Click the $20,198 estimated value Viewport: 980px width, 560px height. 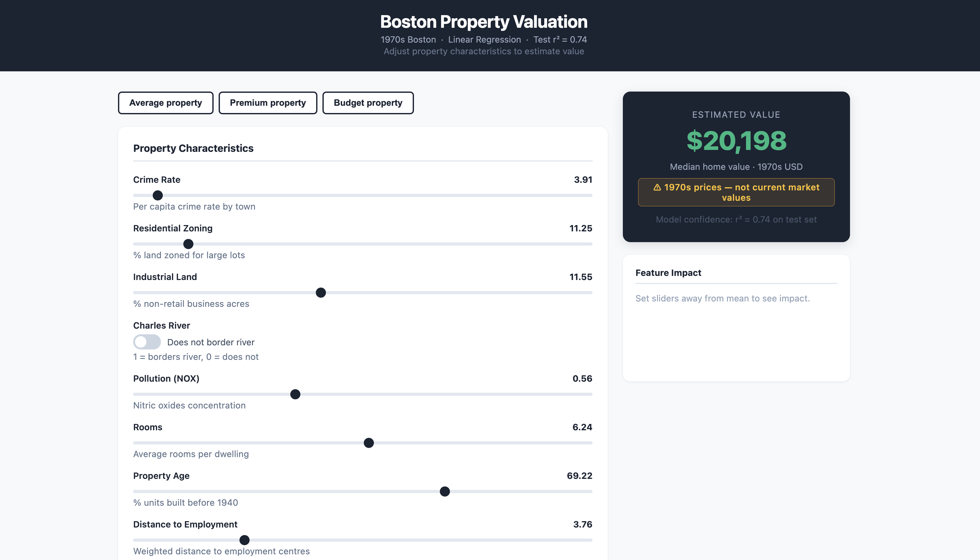pos(736,141)
